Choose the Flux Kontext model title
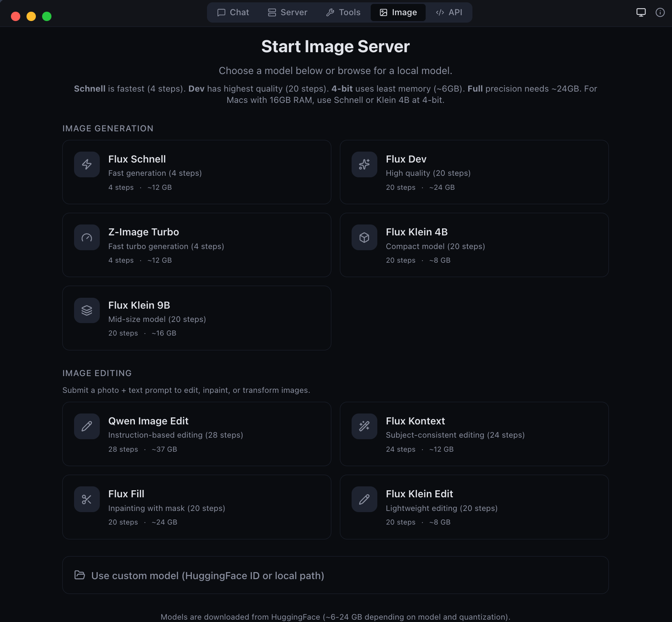The image size is (672, 622). click(415, 421)
